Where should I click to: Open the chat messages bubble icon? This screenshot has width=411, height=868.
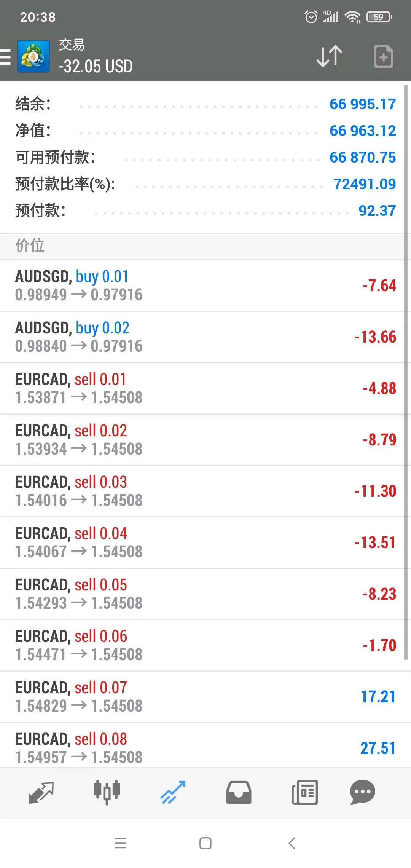pos(362,792)
